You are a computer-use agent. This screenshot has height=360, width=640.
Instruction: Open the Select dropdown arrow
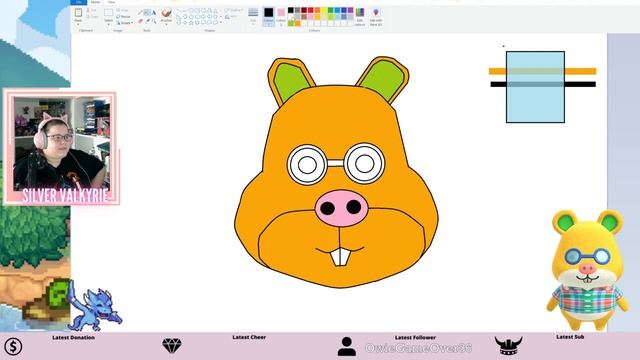(109, 24)
